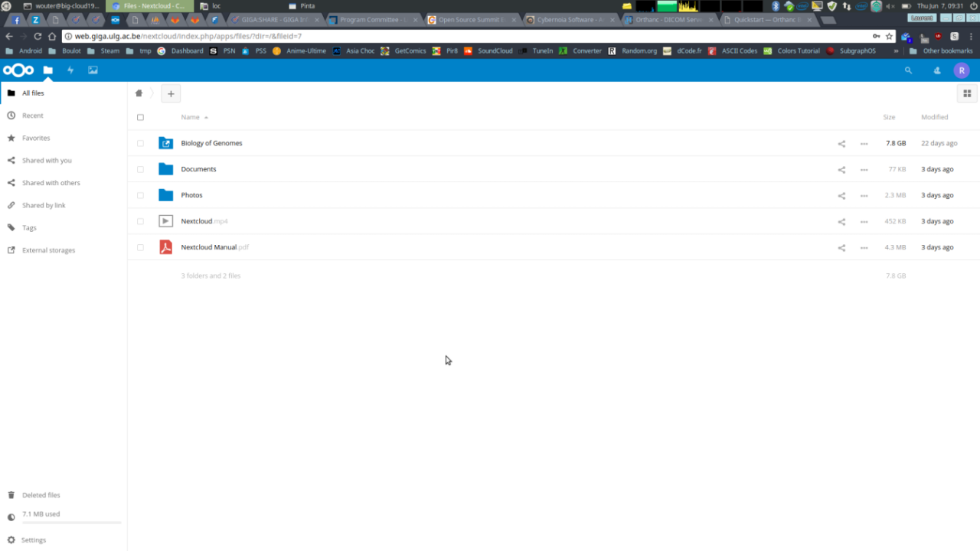The image size is (980, 551).
Task: Click the Nextcloud logo in the header
Action: click(18, 70)
